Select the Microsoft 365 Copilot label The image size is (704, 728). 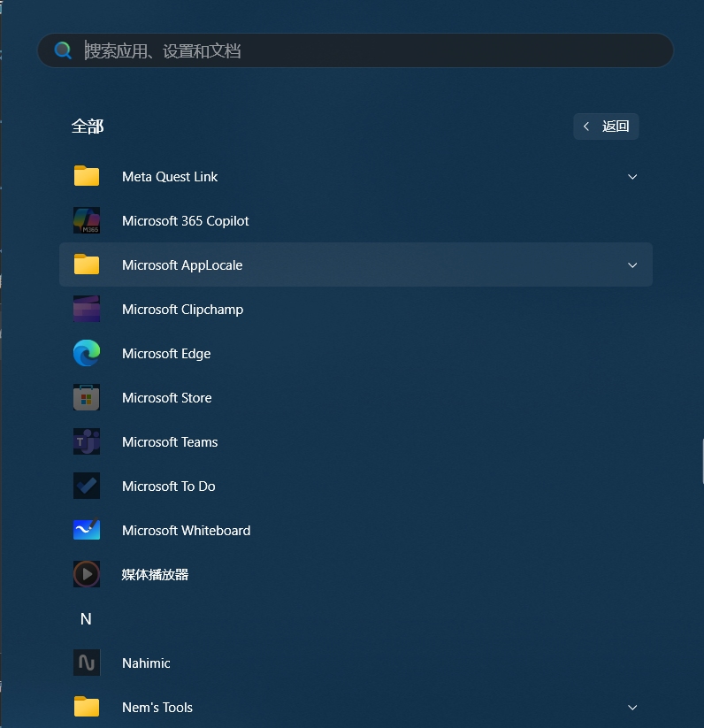(185, 221)
